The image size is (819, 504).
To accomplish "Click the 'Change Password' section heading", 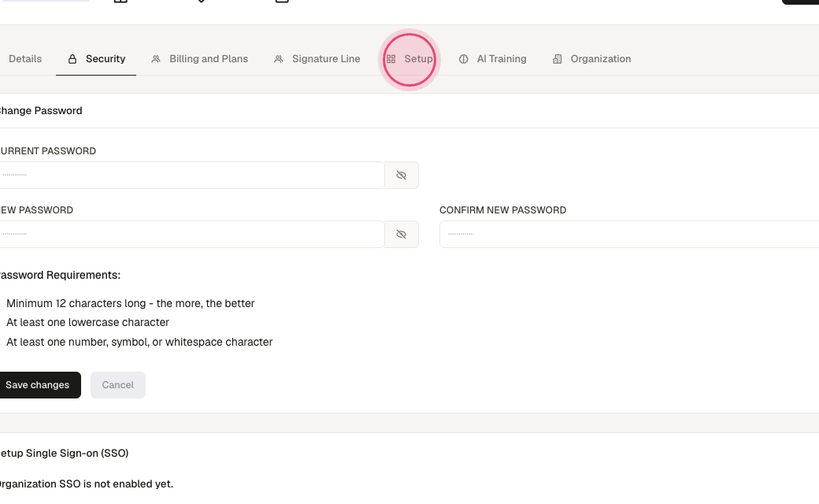I will coord(41,111).
